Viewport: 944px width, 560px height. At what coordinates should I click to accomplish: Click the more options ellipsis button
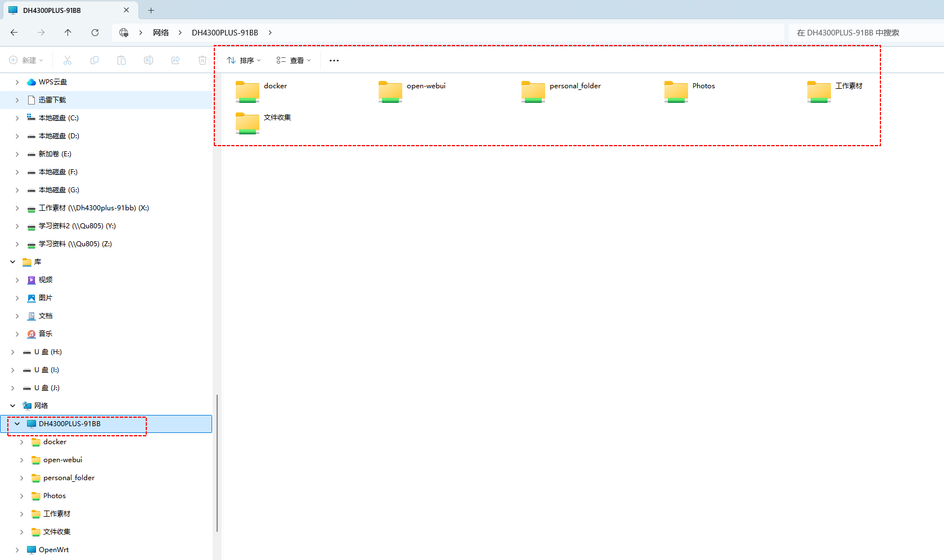pos(334,60)
